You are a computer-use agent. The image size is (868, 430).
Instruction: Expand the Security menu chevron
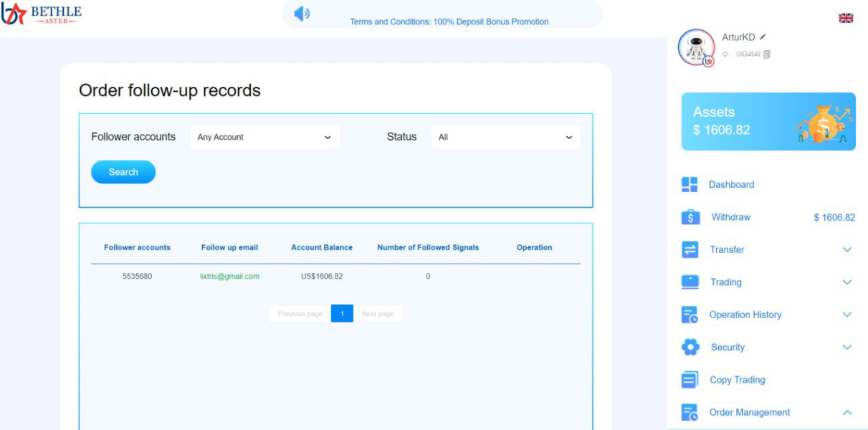[x=846, y=347]
